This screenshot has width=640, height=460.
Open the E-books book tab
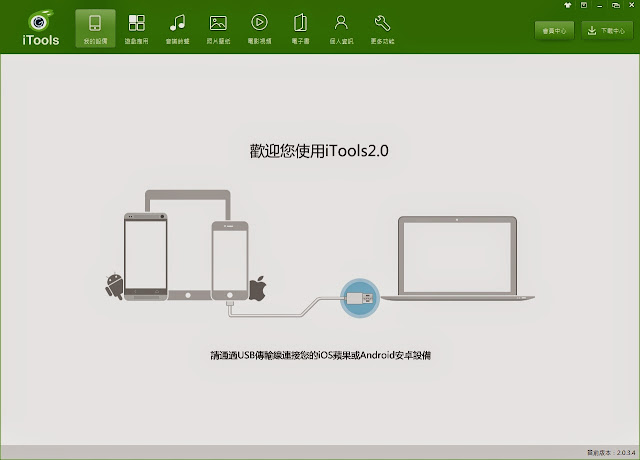click(300, 29)
